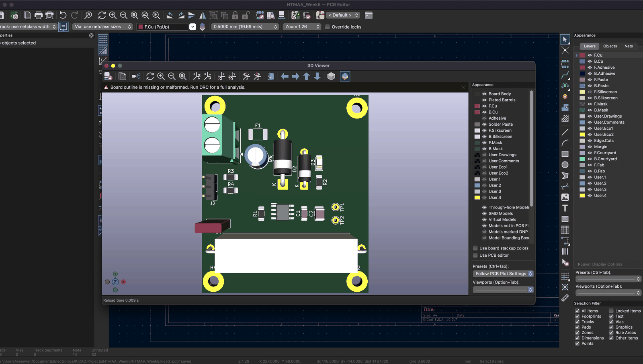Zoom out in the 3D Viewer toolbar
Screen dimensions: 643x364
(172, 76)
